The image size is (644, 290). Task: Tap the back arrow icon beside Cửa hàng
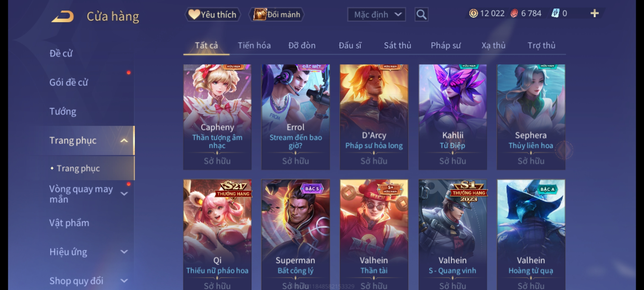coord(63,16)
